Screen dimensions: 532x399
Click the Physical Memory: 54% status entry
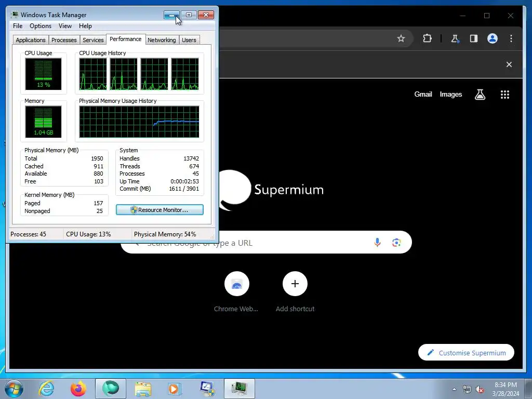tap(165, 234)
